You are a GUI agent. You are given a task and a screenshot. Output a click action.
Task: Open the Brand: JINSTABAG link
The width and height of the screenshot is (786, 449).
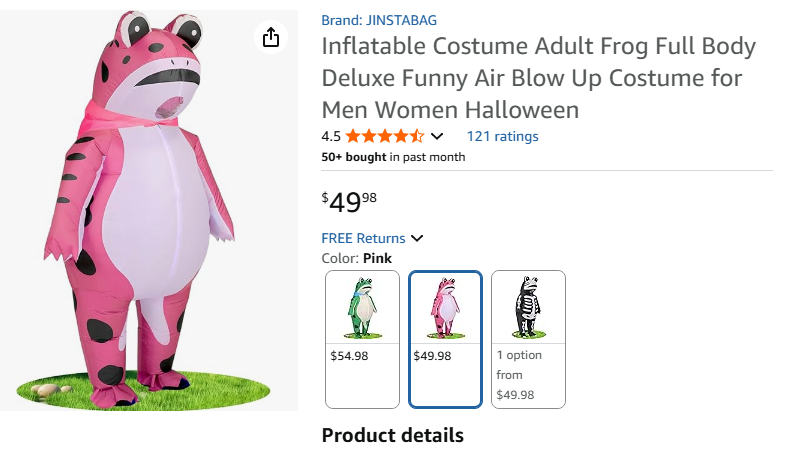click(x=379, y=20)
